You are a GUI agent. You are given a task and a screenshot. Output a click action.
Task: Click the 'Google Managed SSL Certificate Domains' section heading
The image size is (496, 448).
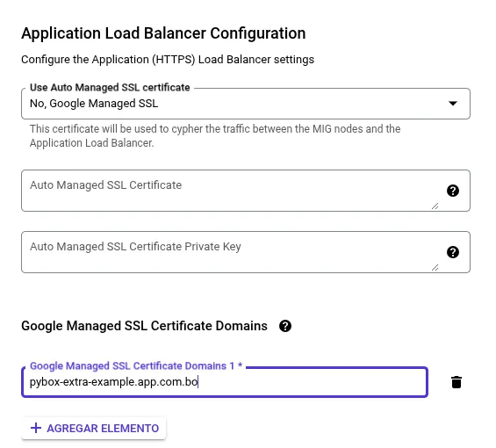pyautogui.click(x=144, y=326)
